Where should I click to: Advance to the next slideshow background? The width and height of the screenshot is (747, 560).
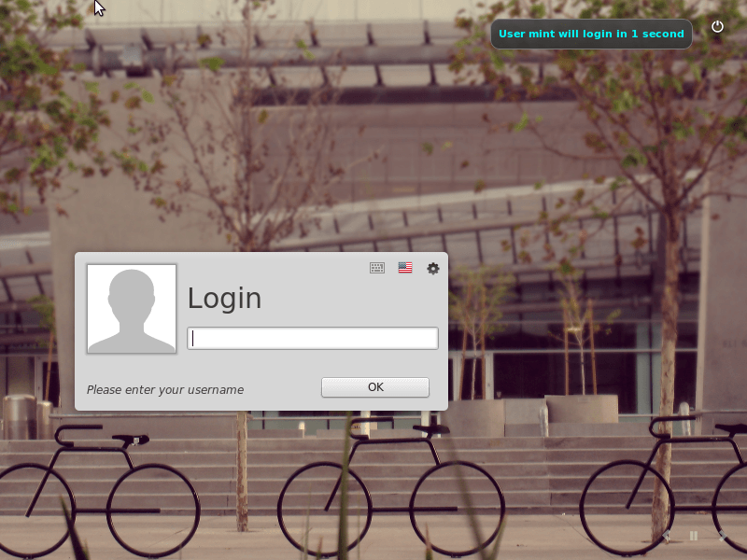click(x=722, y=536)
